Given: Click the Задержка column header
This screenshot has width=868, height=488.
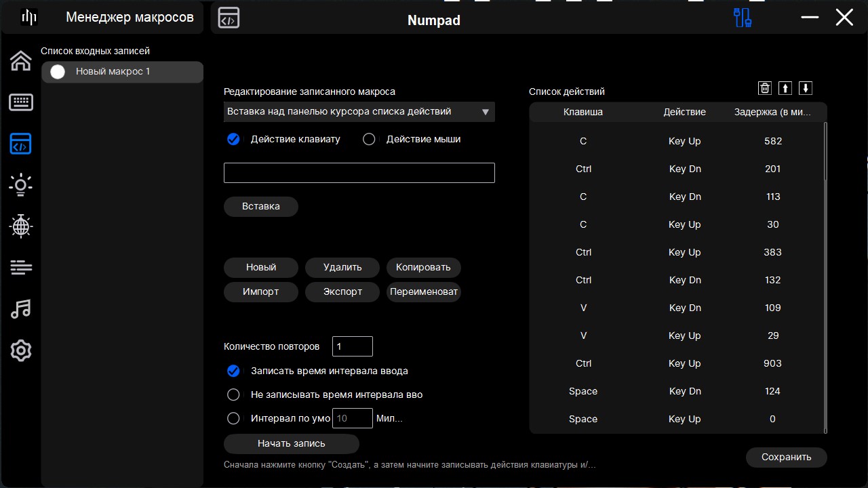Looking at the screenshot, I should [x=772, y=112].
